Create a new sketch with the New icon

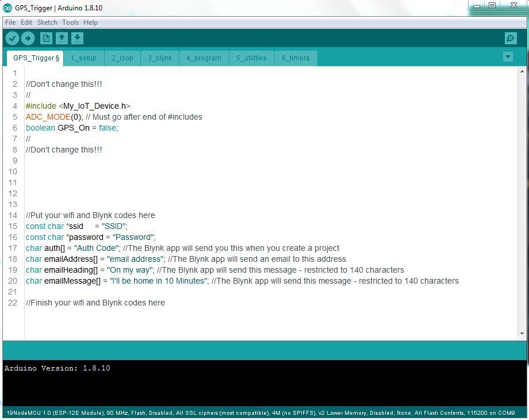coord(46,39)
